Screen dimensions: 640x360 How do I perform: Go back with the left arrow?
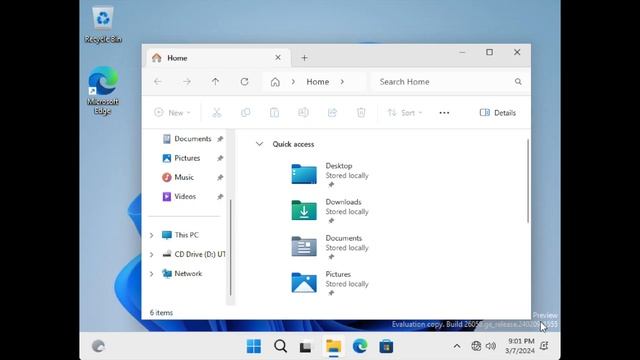pos(158,82)
